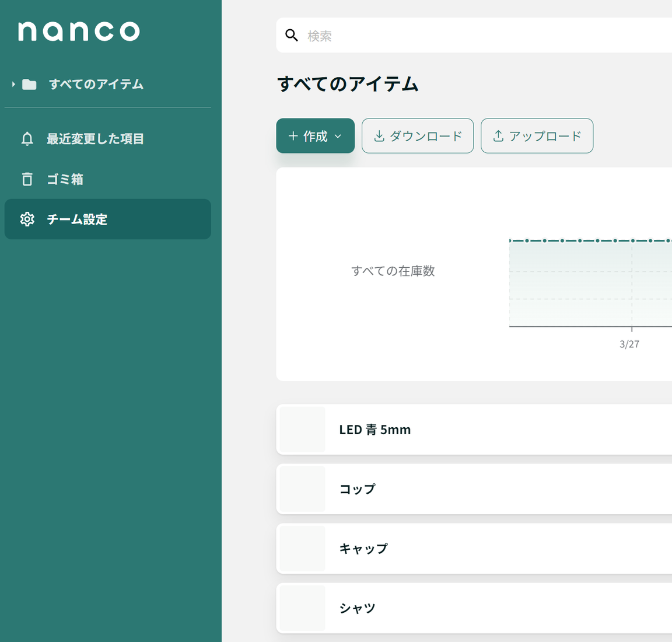Click the trash can icon in the sidebar
This screenshot has height=642, width=672.
coord(27,179)
